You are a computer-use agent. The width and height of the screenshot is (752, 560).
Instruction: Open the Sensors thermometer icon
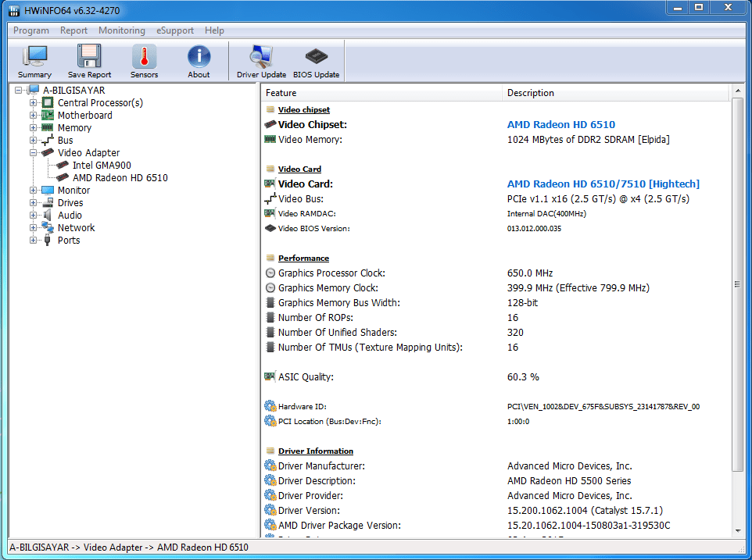[x=145, y=57]
